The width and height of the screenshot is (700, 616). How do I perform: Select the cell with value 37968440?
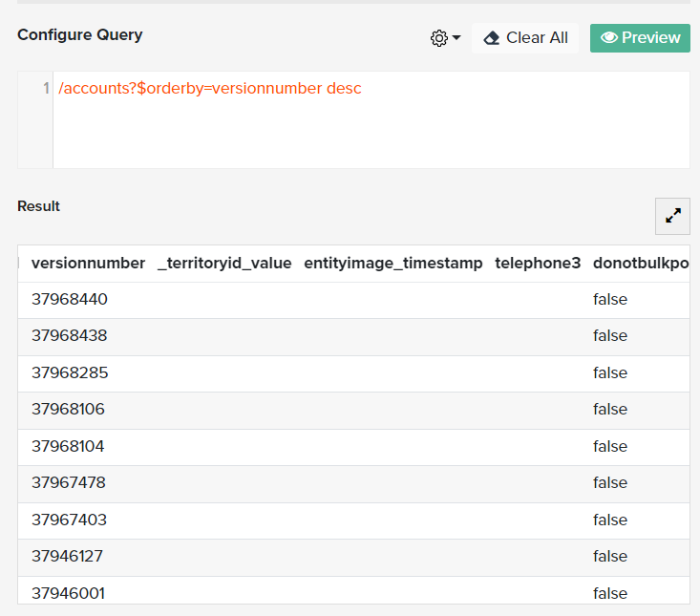[70, 299]
